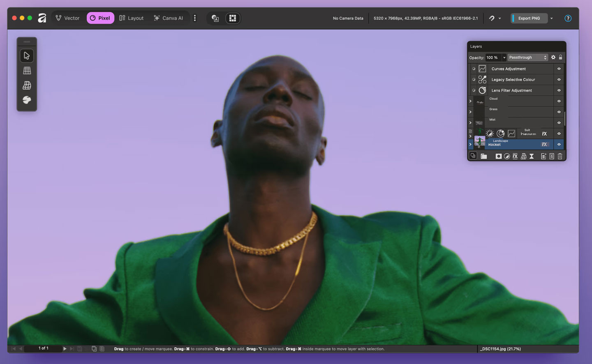This screenshot has height=364, width=592.
Task: Open Canva AI studio
Action: click(x=168, y=18)
